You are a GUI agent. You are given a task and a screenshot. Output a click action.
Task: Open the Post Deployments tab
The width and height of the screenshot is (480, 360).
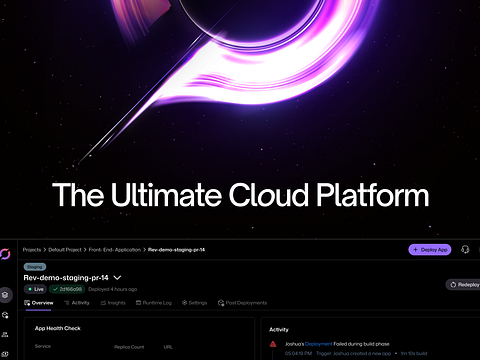point(242,303)
